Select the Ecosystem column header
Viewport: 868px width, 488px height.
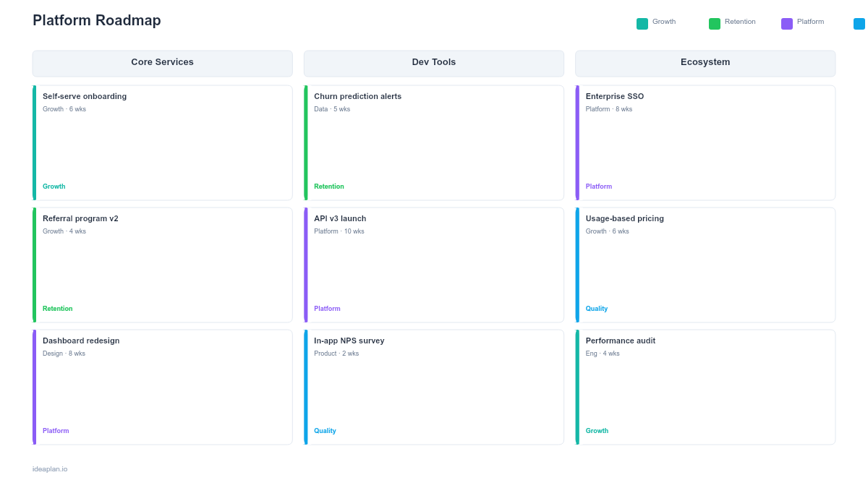705,63
